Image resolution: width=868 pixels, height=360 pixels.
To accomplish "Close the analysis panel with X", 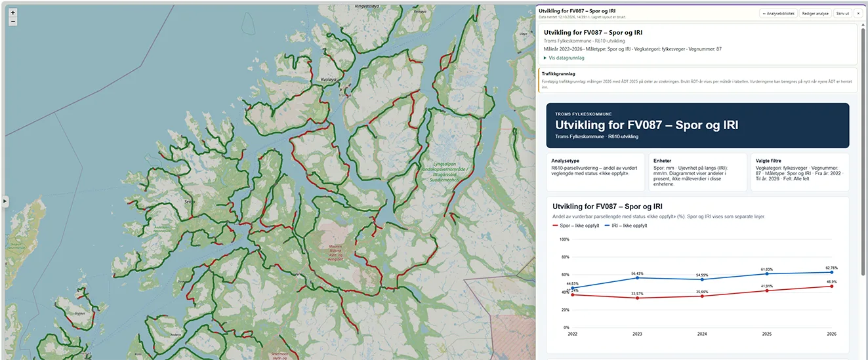I will [858, 13].
